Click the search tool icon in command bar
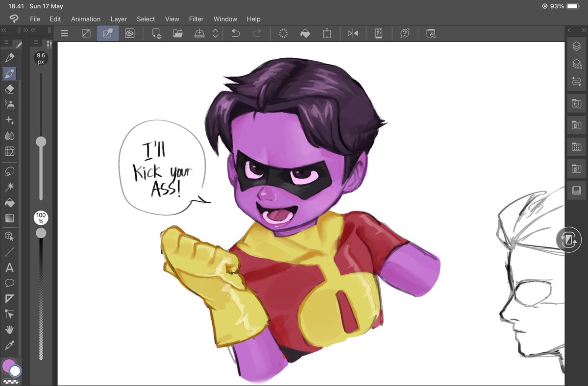Image resolution: width=588 pixels, height=386 pixels. [x=431, y=33]
